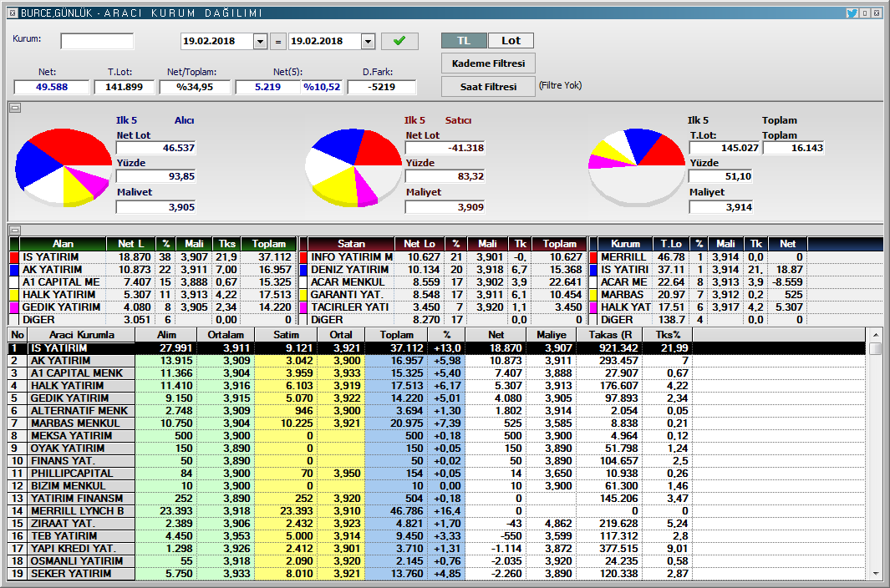
Task: Open Saat Filtresi time filter
Action: coord(488,86)
